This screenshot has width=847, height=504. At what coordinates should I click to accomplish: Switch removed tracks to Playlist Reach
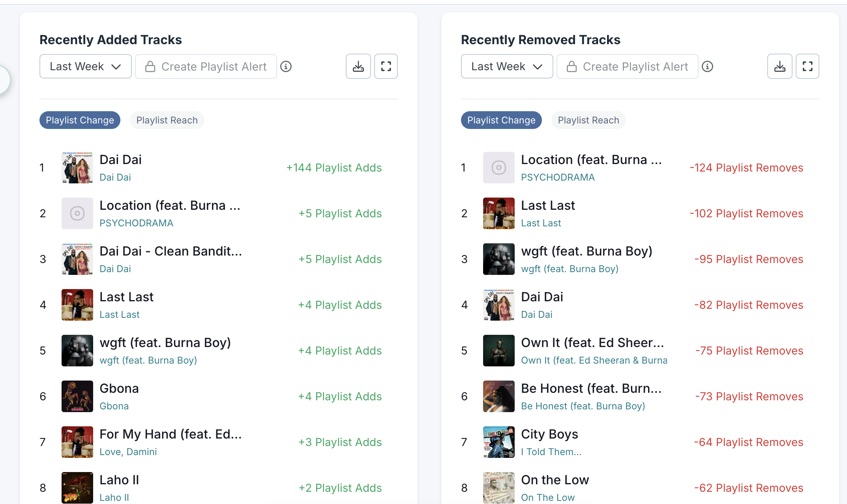pyautogui.click(x=588, y=120)
